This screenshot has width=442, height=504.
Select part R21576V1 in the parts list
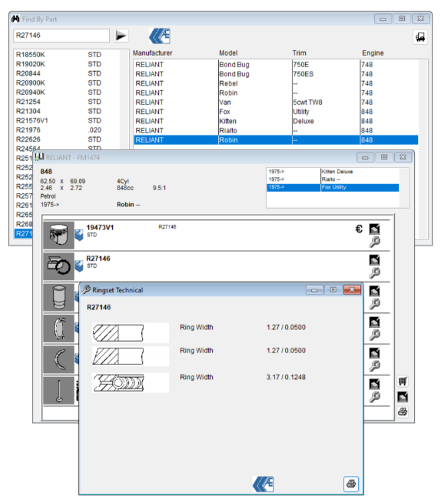click(67, 120)
